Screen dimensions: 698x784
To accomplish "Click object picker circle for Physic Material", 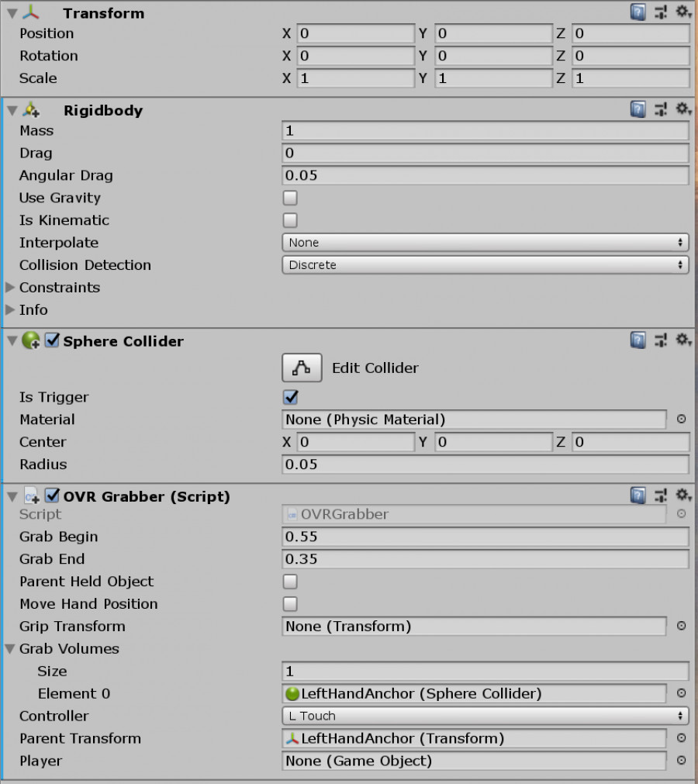I will (681, 419).
